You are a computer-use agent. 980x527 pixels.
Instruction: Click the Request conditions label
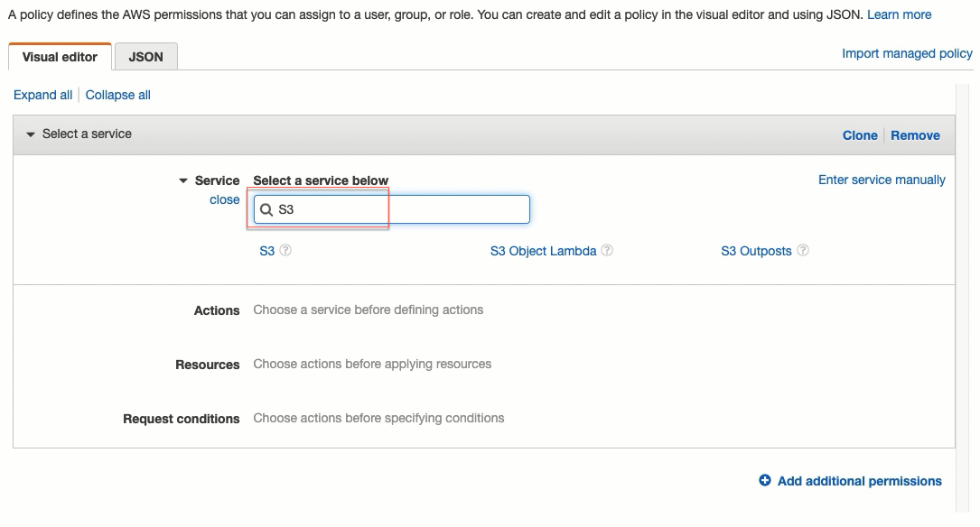coord(182,419)
